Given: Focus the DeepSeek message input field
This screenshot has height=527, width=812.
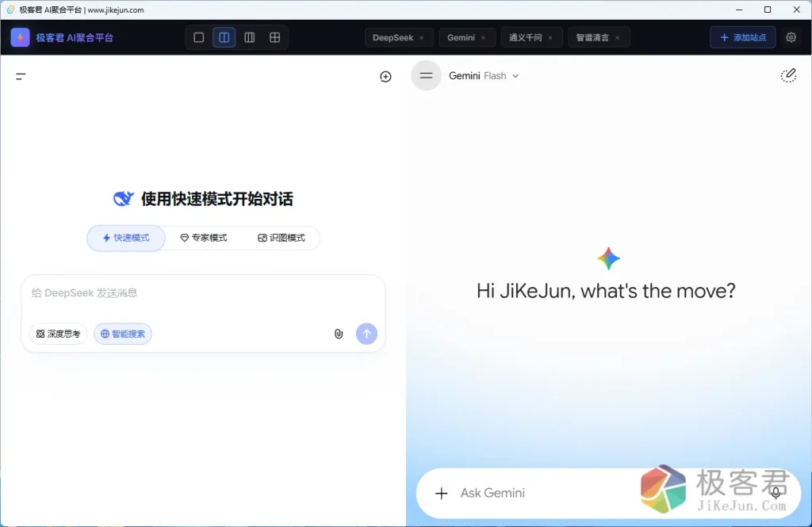Looking at the screenshot, I should (203, 293).
